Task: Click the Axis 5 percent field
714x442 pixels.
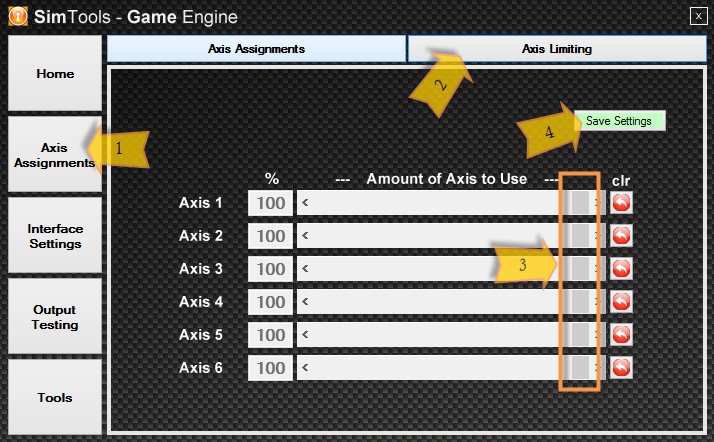Action: [x=270, y=335]
